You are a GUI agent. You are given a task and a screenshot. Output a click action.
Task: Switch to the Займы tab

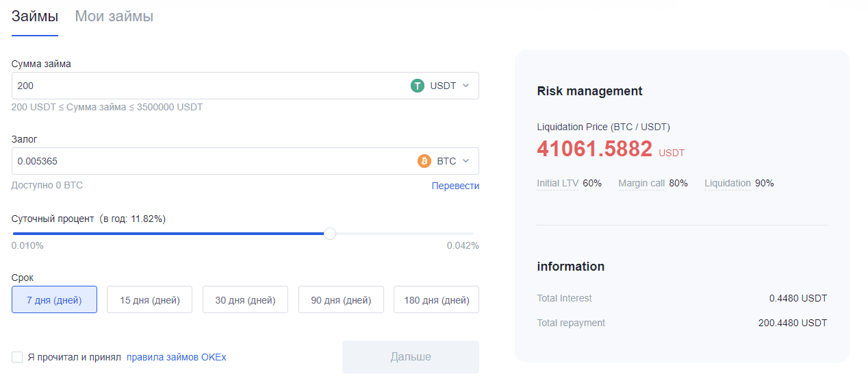tap(35, 16)
